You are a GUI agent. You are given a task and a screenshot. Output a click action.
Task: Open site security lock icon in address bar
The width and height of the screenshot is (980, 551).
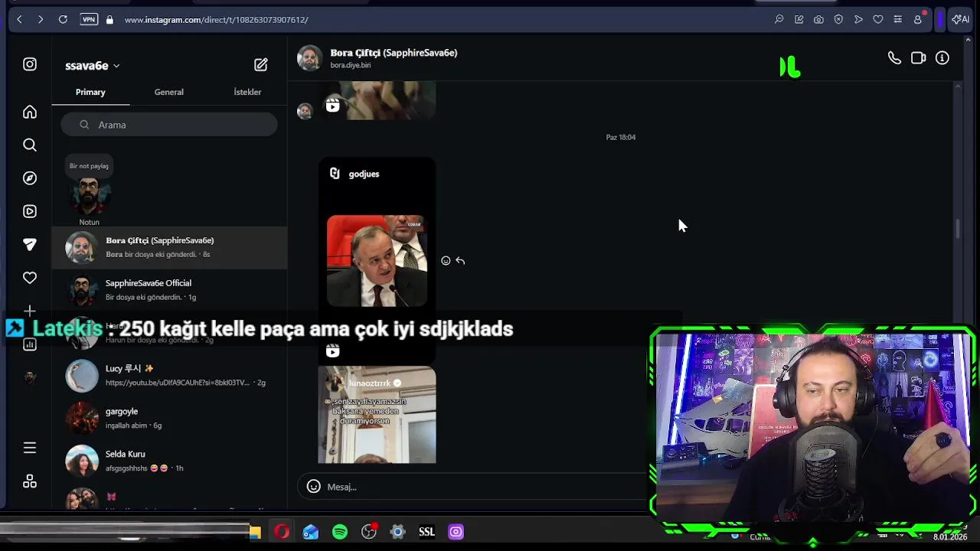[x=109, y=19]
